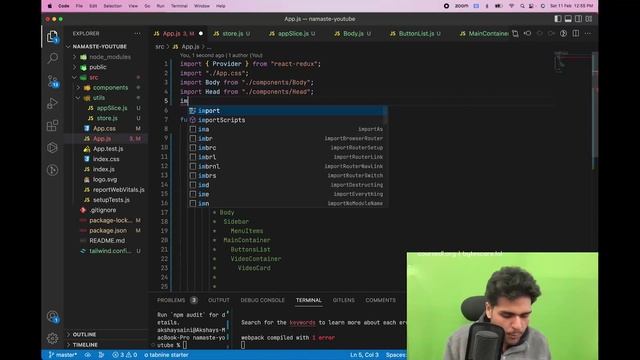Choose the imd importDestructuring snippet
Viewport: 640px width, 360px height.
click(287, 185)
